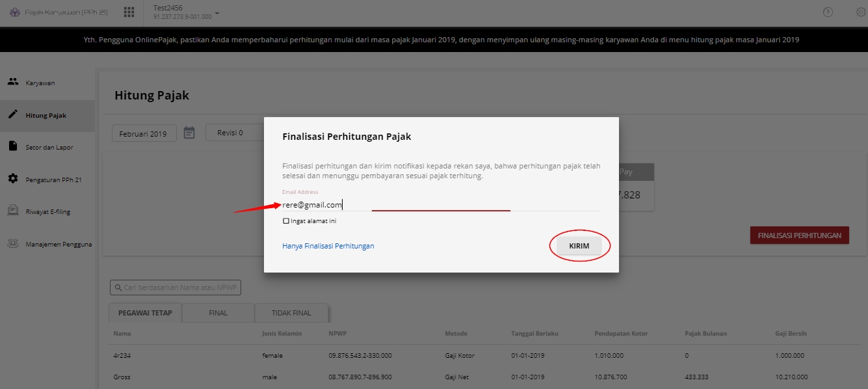Viewport: 868px width, 389px height.
Task: Open Setor dan Lapor document icon
Action: 12,146
